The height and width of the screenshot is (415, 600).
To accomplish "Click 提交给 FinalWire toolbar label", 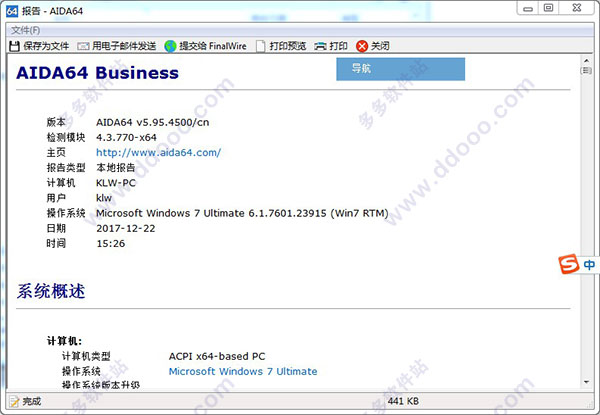I will (213, 46).
